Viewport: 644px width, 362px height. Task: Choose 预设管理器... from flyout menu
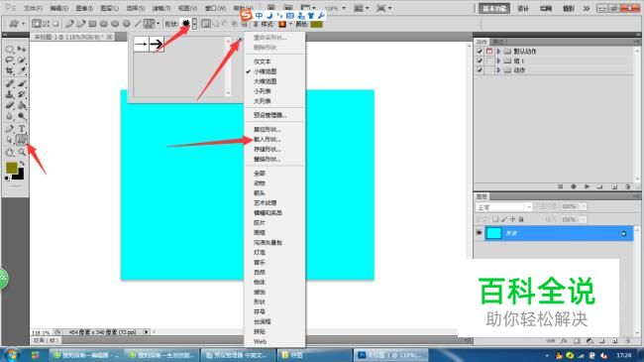tap(269, 115)
